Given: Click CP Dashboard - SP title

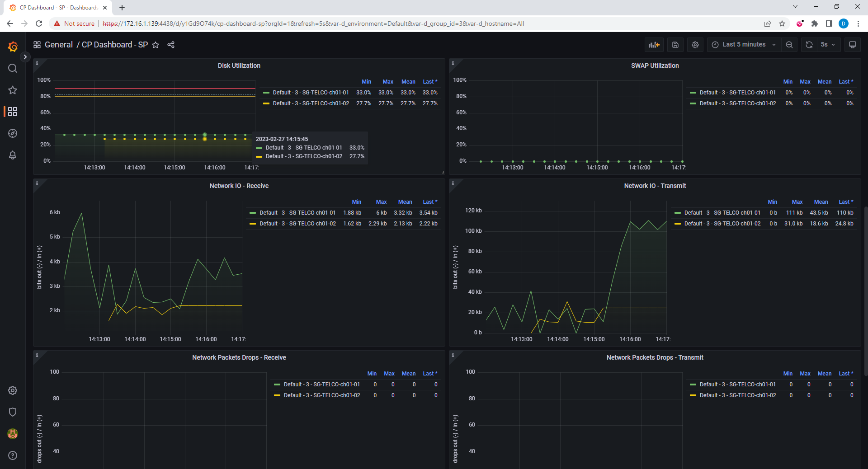Looking at the screenshot, I should 115,45.
